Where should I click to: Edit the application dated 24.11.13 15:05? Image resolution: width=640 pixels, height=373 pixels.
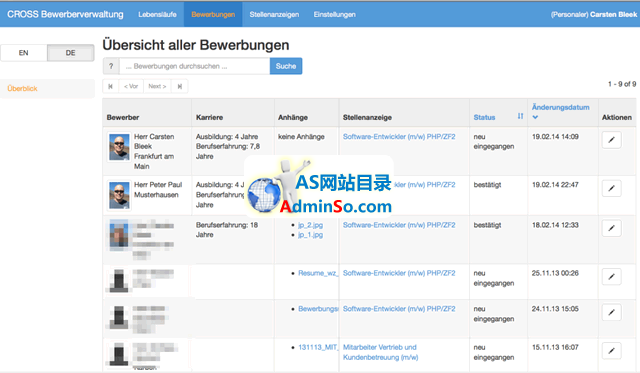[x=611, y=312]
